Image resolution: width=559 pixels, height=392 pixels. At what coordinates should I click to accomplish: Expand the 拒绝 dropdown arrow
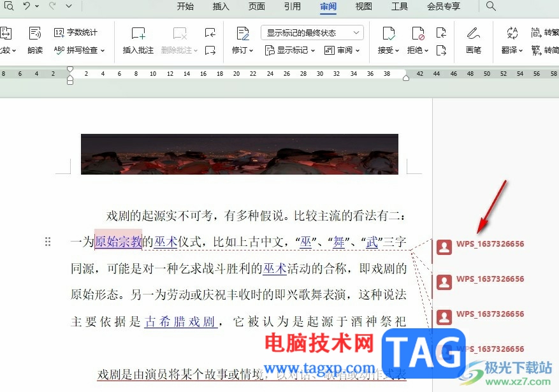coord(426,50)
